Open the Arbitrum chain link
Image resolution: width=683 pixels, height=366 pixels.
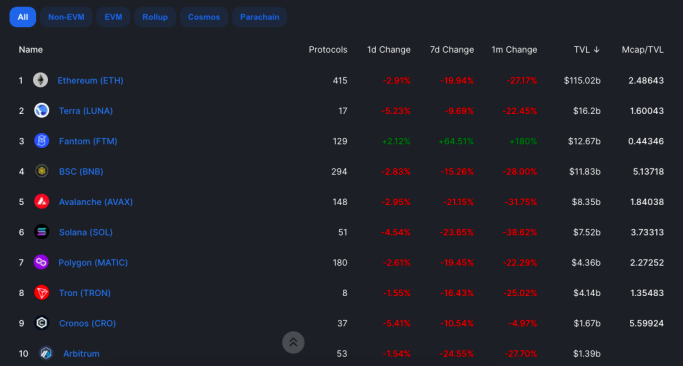81,354
